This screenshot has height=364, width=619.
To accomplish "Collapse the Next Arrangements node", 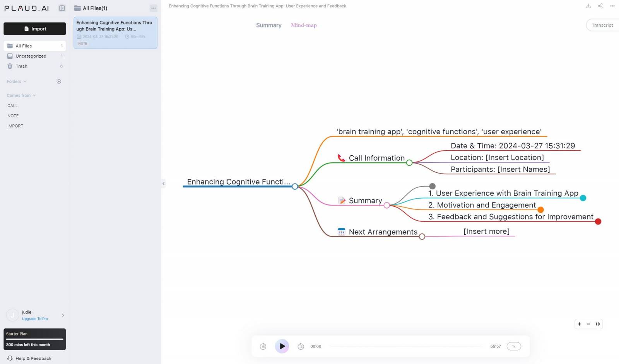I will coord(422,236).
